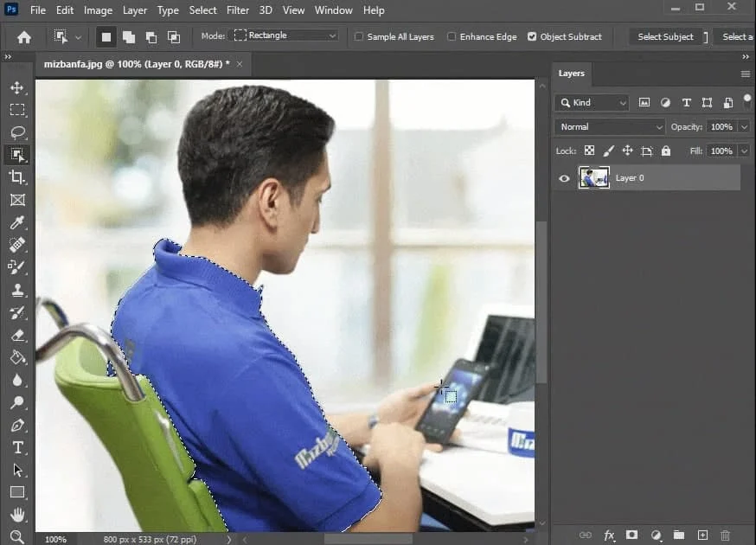Select the Pen tool
756x545 pixels.
17,425
